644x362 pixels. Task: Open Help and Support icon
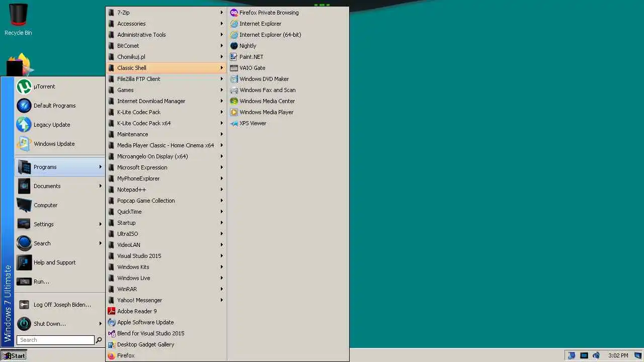pyautogui.click(x=24, y=262)
